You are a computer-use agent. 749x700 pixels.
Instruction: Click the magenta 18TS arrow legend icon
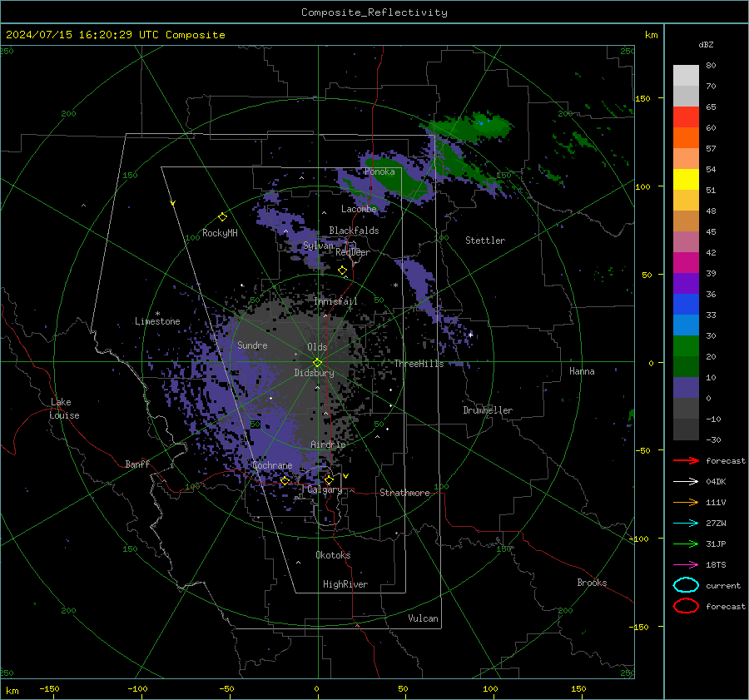[686, 565]
